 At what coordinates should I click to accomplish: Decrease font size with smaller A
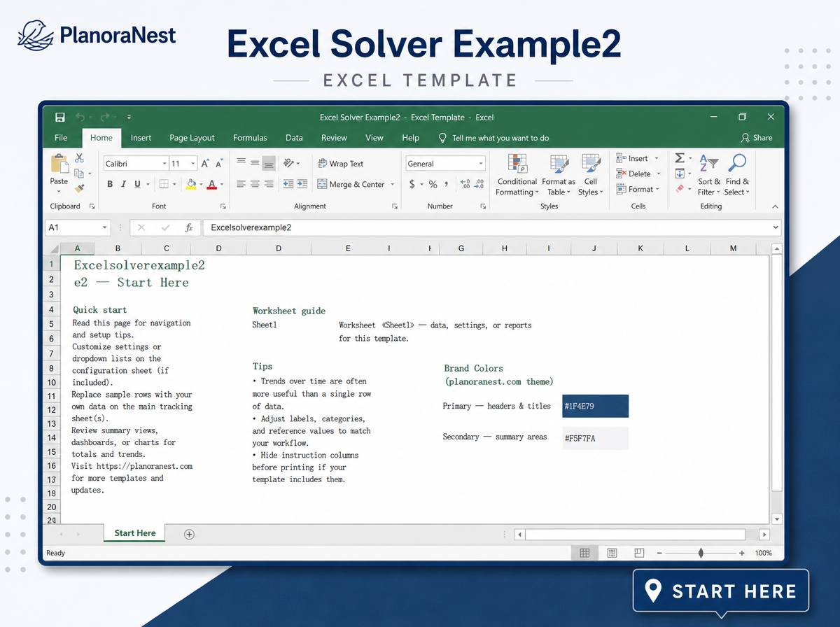[x=219, y=164]
